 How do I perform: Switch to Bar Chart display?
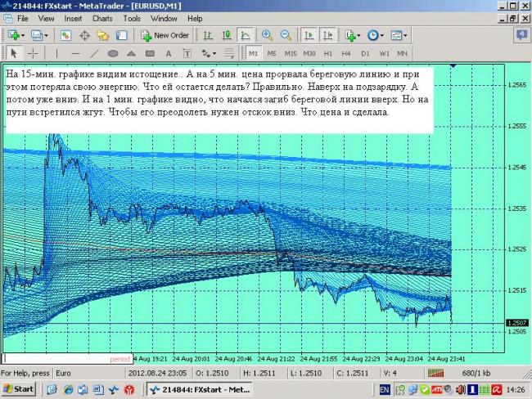point(208,35)
